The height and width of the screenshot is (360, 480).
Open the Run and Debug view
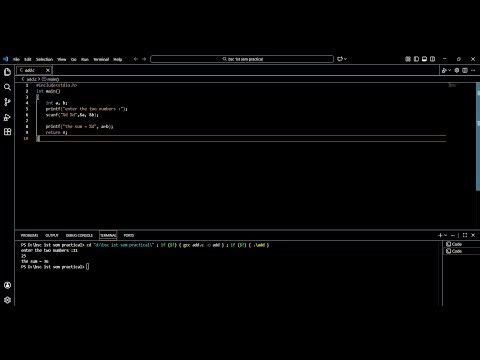click(x=7, y=117)
